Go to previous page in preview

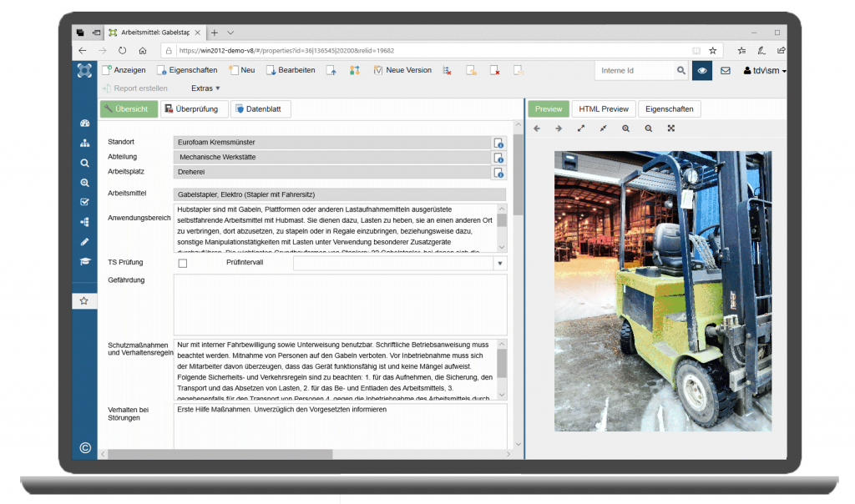pos(537,129)
